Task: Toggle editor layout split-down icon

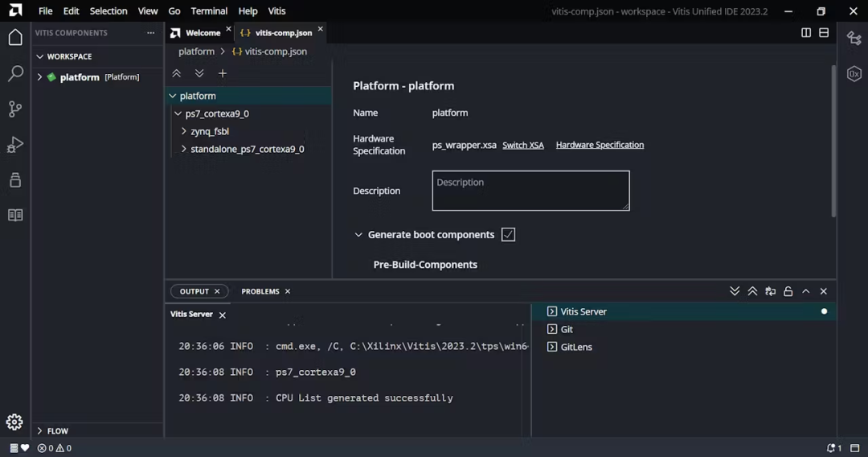Action: click(824, 33)
